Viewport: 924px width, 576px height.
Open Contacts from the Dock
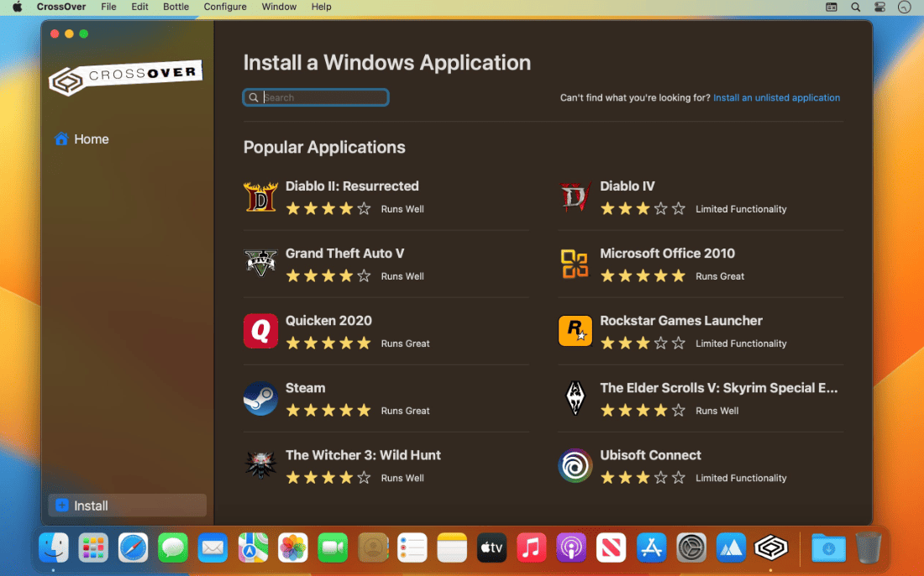pos(372,547)
